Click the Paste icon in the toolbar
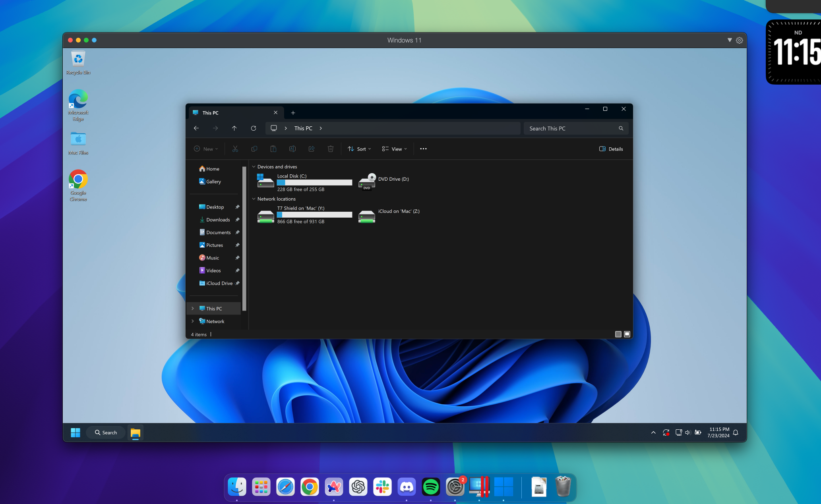This screenshot has width=821, height=504. (x=273, y=149)
